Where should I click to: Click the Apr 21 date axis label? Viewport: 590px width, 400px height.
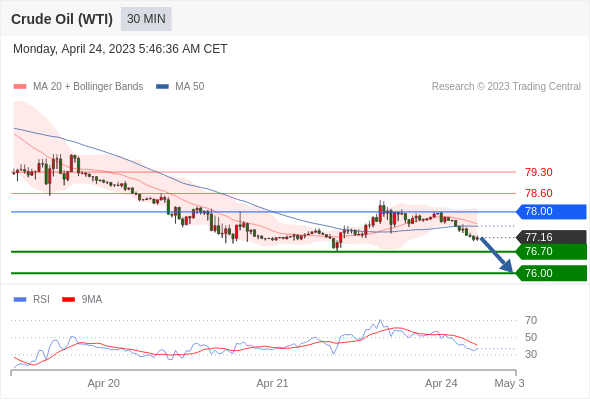272,383
